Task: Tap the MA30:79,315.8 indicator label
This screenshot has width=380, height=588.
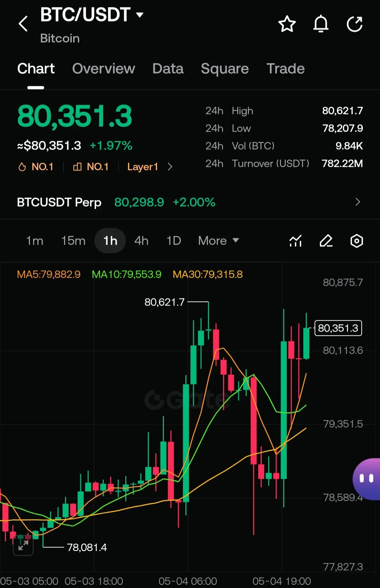Action: click(208, 274)
